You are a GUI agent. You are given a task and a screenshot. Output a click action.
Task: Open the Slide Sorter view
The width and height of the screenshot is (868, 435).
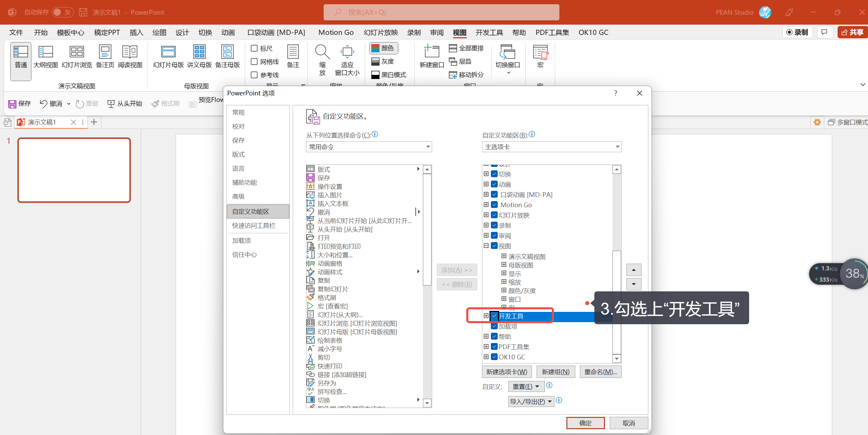click(77, 52)
